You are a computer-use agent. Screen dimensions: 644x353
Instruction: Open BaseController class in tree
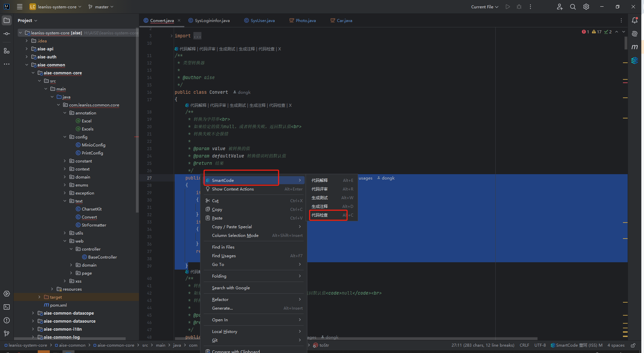tap(103, 257)
